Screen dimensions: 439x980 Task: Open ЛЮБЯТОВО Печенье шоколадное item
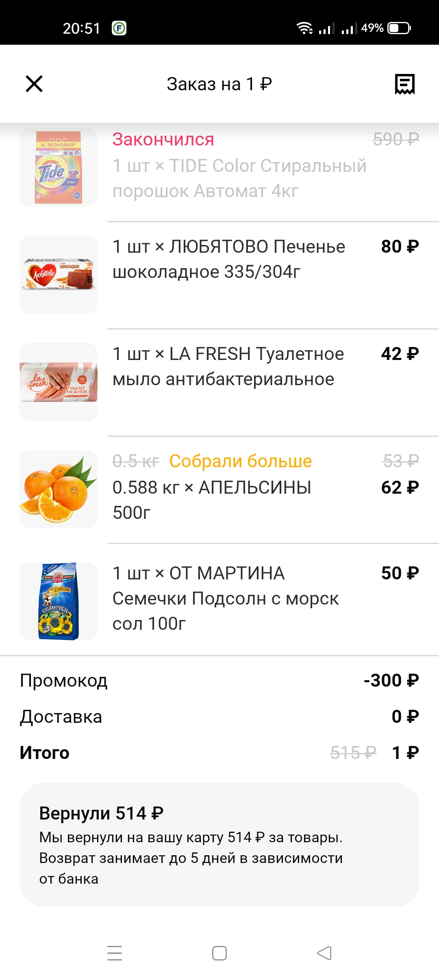pos(229,259)
